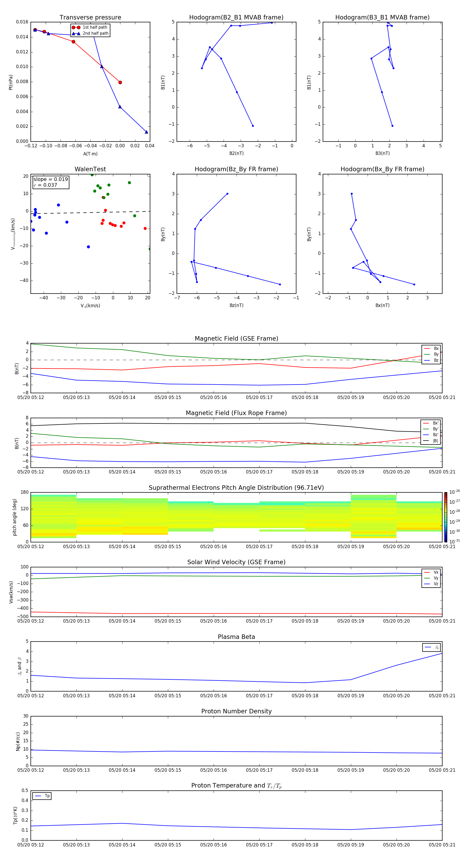Click the 'Plasma Beta' plot title
This screenshot has width=473, height=868.
coord(236,637)
